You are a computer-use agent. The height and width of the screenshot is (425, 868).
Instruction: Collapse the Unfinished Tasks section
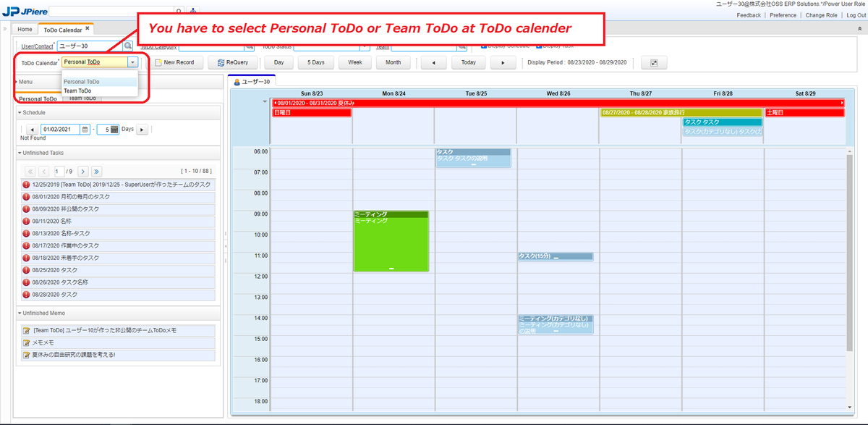tap(20, 153)
